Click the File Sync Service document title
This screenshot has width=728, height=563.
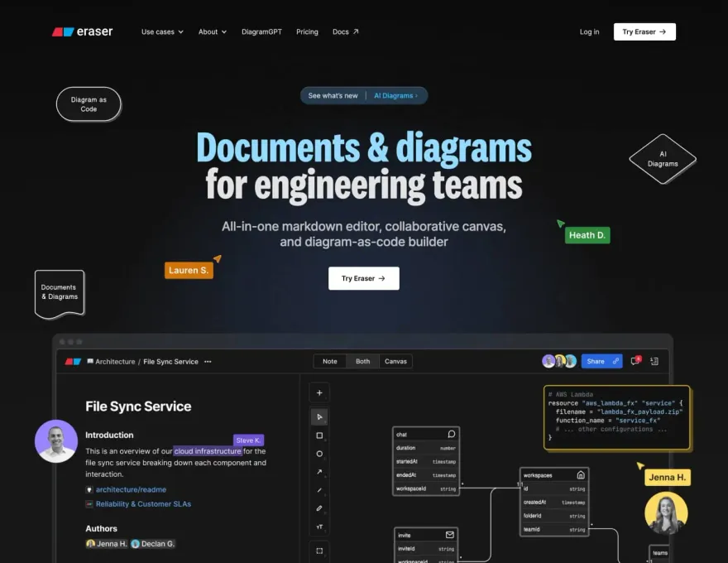138,407
